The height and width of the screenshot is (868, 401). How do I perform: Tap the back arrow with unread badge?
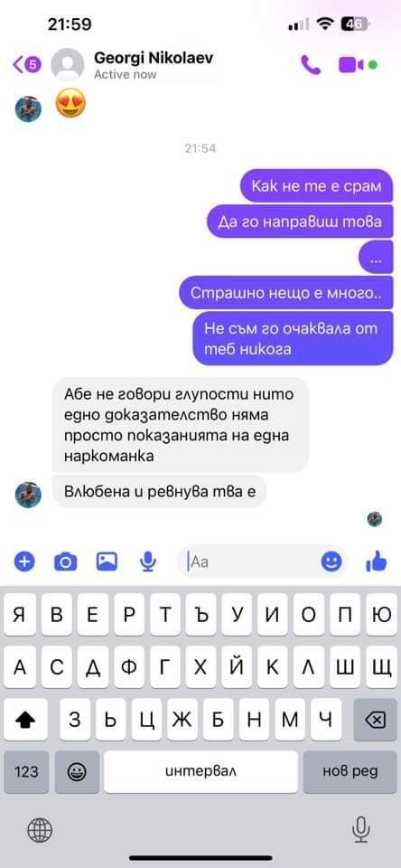pyautogui.click(x=26, y=65)
